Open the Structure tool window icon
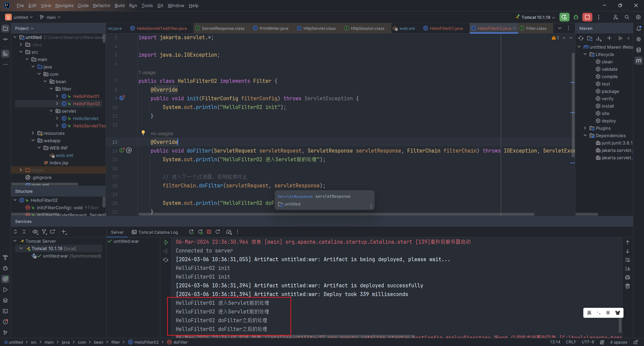This screenshot has width=644, height=346. pos(5,53)
